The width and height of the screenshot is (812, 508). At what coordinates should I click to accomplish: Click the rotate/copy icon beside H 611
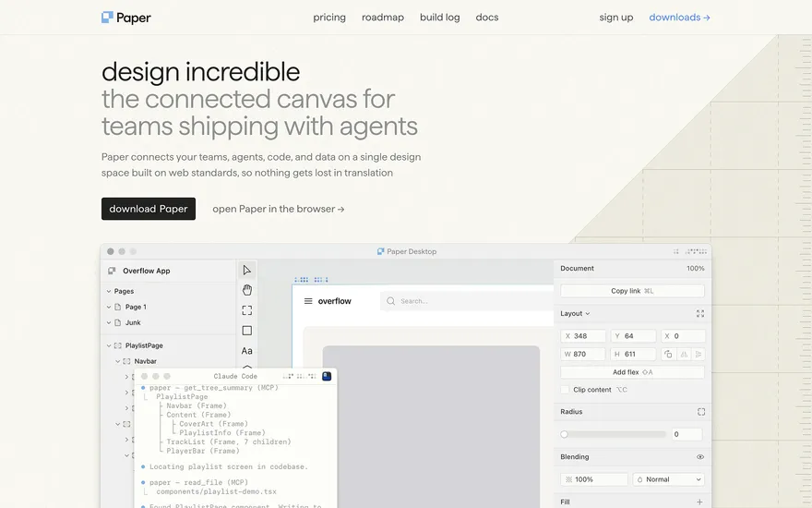(x=669, y=354)
